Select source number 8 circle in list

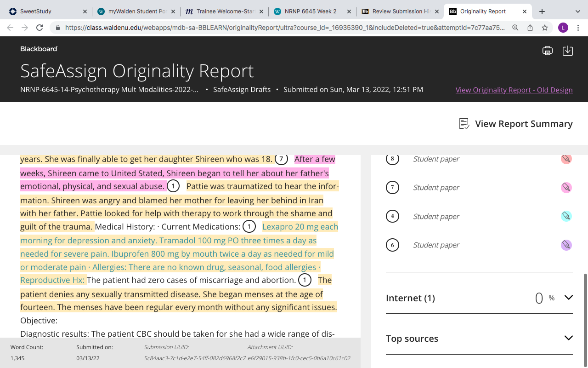pyautogui.click(x=392, y=159)
